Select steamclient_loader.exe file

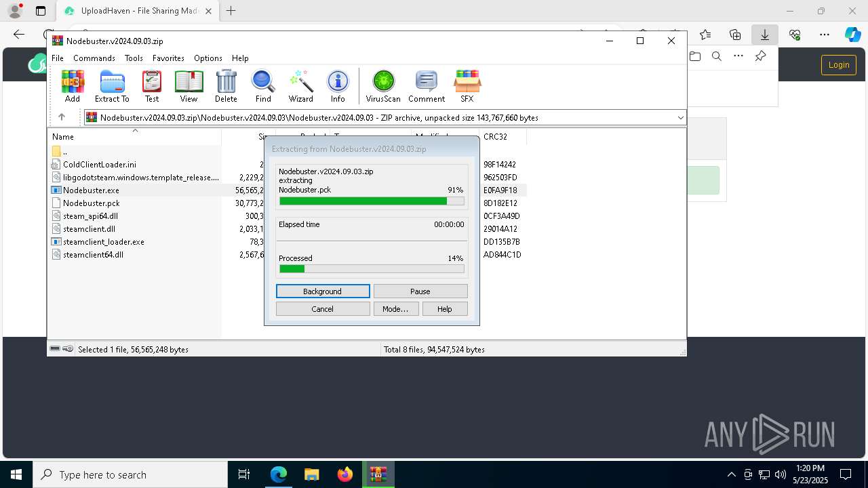coord(98,242)
